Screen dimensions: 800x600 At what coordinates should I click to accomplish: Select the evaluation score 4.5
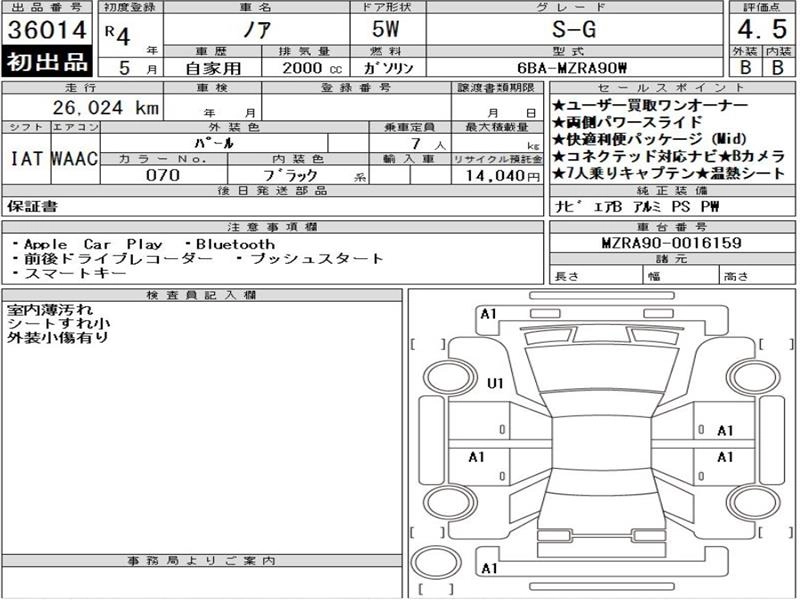(x=762, y=29)
